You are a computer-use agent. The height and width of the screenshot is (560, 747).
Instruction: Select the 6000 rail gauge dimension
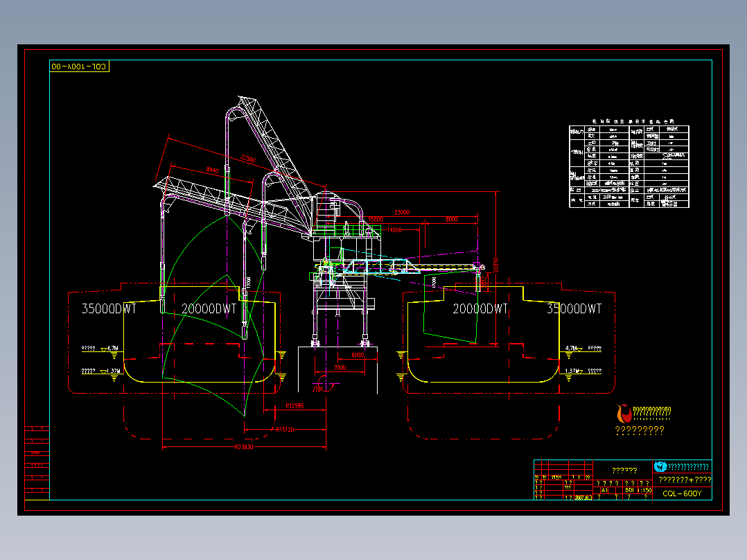pyautogui.click(x=358, y=355)
